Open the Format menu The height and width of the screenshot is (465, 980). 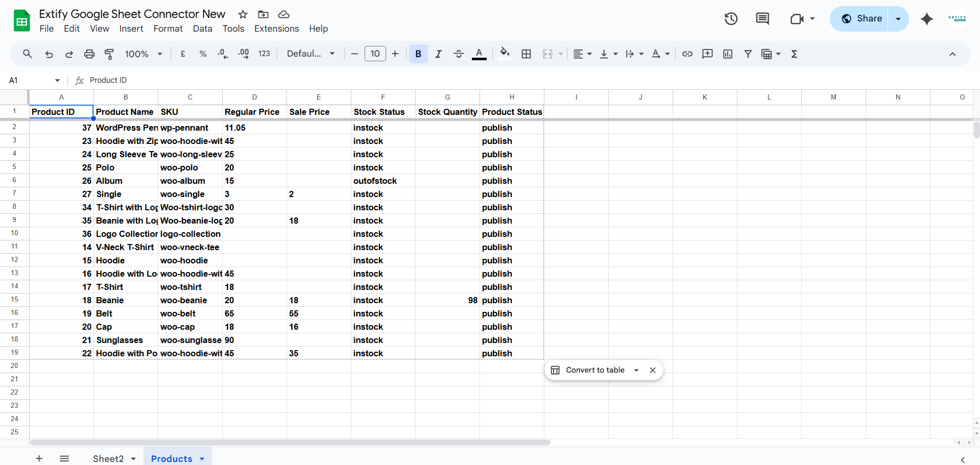pos(168,29)
